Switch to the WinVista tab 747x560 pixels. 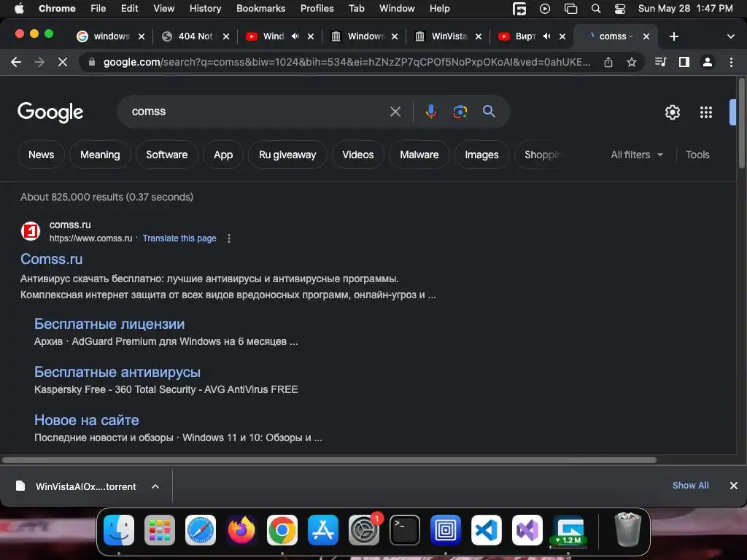tap(448, 36)
